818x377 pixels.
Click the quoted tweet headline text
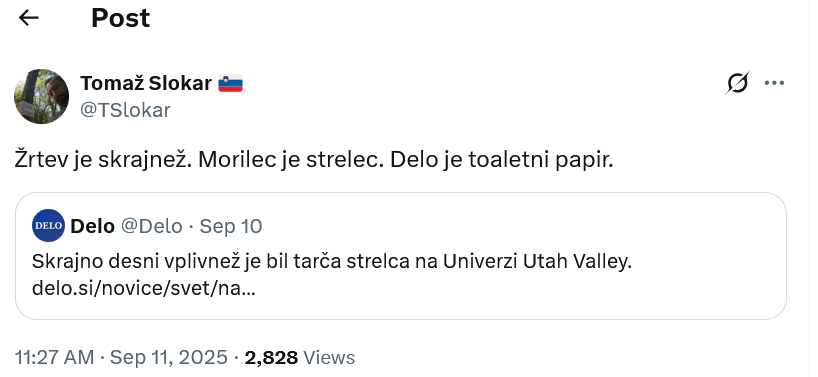332,262
